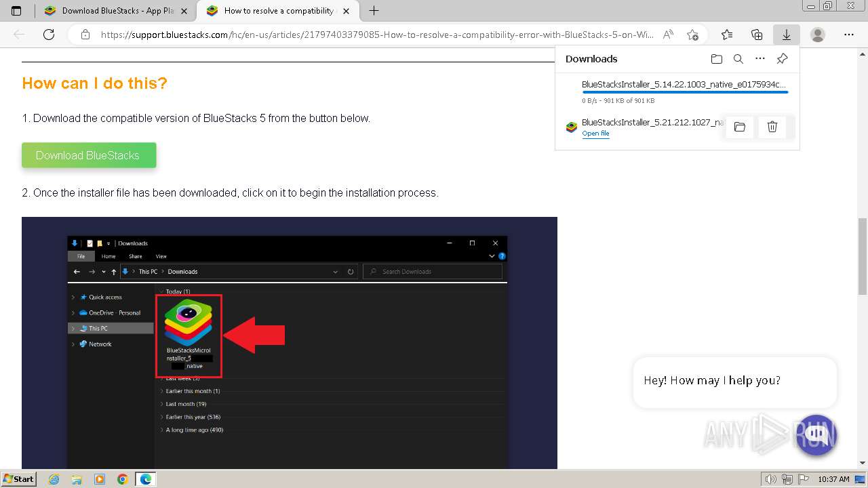Viewport: 868px width, 488px height.
Task: Launch Google Chrome from taskbar
Action: [x=123, y=479]
